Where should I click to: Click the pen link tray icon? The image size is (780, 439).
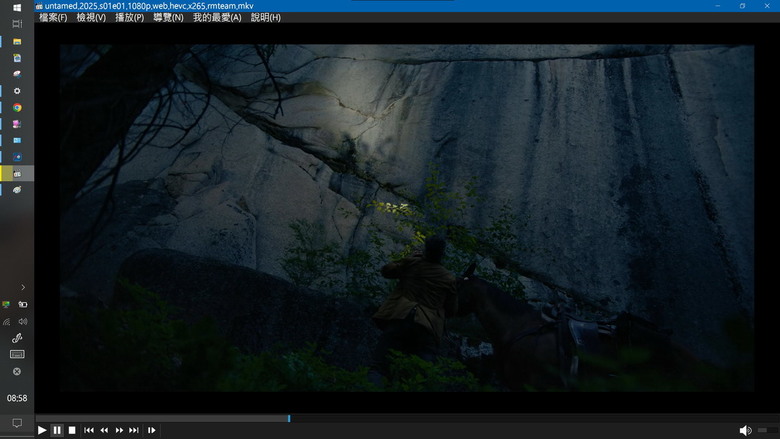click(17, 338)
